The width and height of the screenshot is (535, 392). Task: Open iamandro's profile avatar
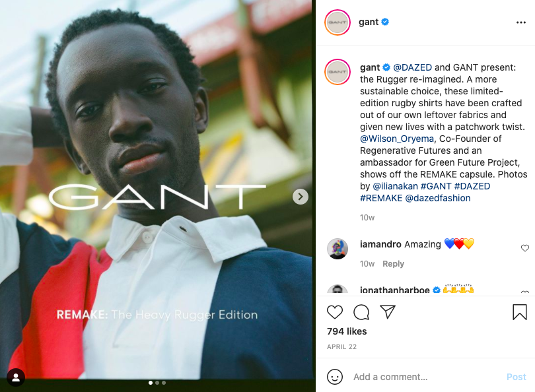[x=337, y=249]
